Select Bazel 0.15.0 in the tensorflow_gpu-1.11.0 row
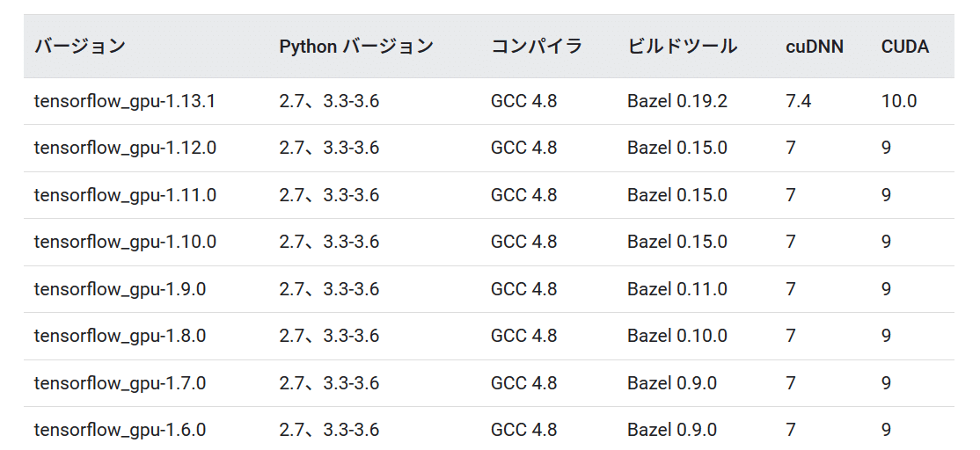This screenshot has height=450, width=980. 677,195
